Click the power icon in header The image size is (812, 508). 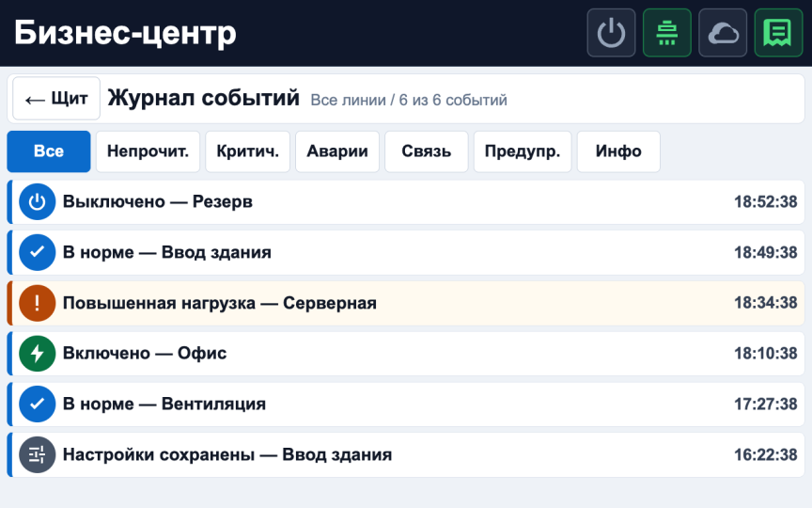pos(611,33)
